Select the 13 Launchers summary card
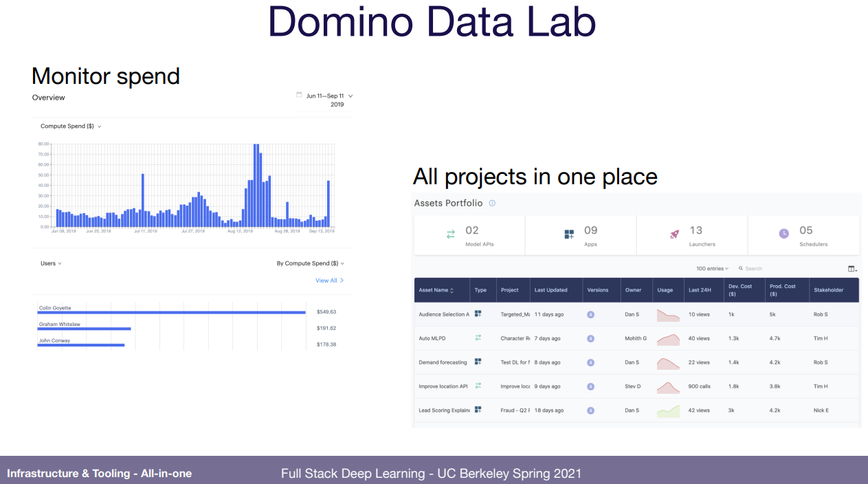Screen dimensions: 868x484 point(692,235)
